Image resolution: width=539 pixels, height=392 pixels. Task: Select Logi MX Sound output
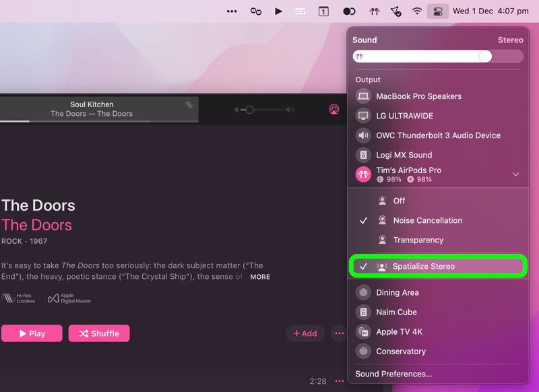[438, 155]
